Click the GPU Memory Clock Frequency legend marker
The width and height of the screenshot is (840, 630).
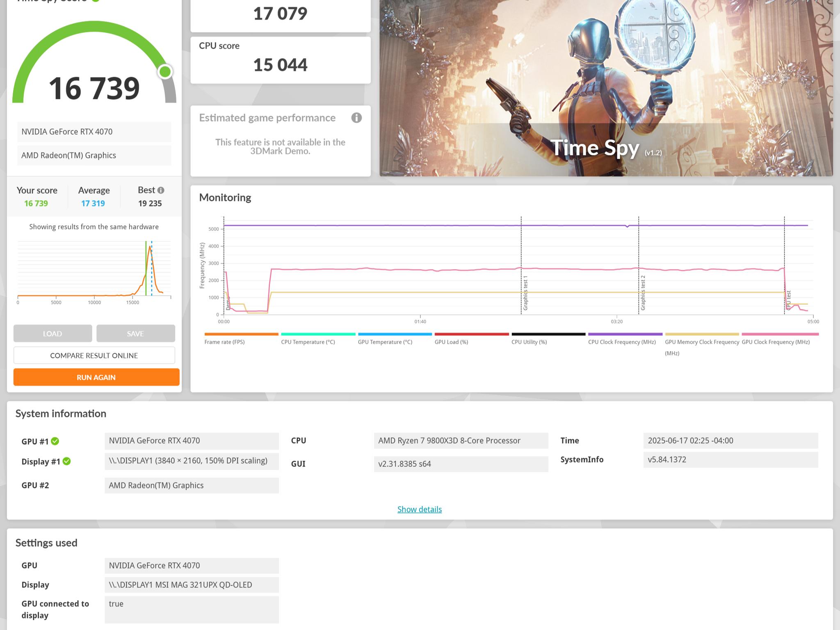702,333
